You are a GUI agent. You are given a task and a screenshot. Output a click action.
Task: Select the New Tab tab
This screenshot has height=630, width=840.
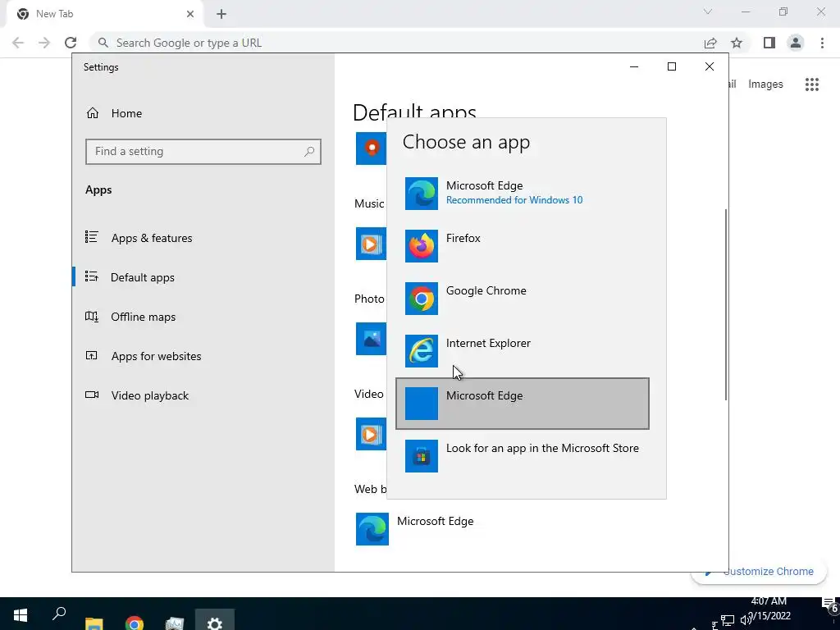104,14
